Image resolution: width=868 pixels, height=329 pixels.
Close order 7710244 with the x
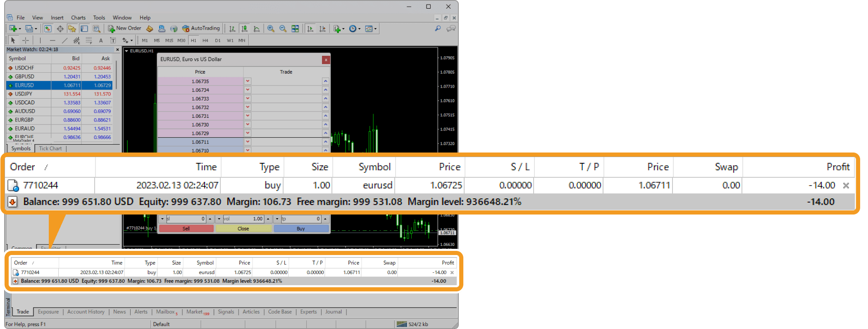(452, 273)
